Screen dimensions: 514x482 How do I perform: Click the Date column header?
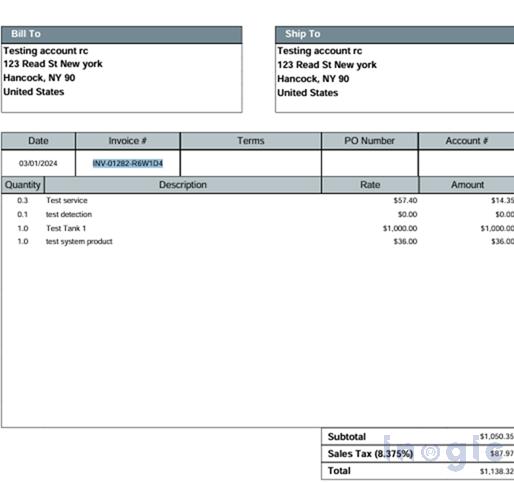(38, 141)
